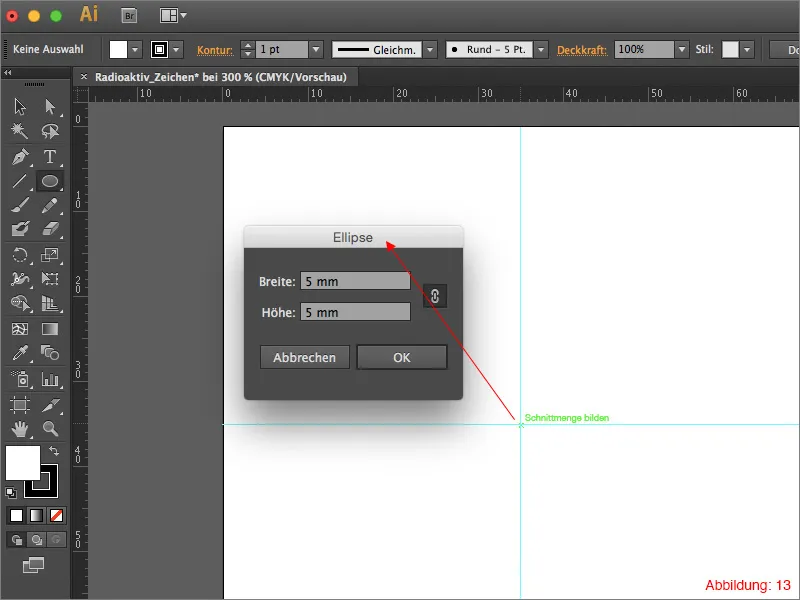Select the Mesh tool

20,329
